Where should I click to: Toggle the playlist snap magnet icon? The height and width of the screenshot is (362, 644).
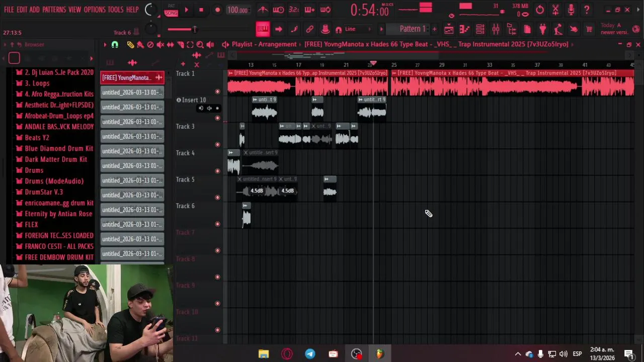(x=115, y=45)
